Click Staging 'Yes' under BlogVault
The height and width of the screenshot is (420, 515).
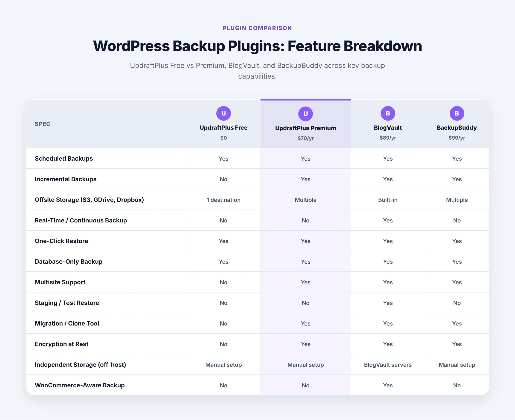[388, 303]
